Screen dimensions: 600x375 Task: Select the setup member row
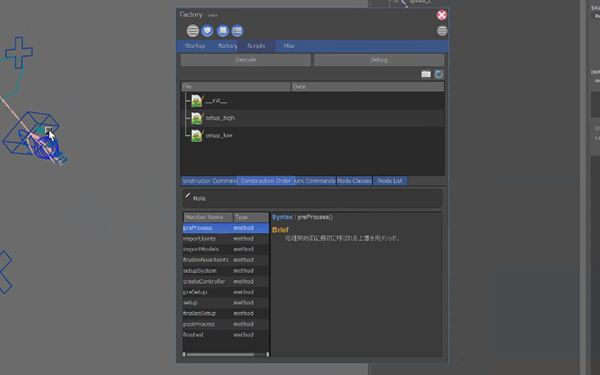[x=226, y=303]
